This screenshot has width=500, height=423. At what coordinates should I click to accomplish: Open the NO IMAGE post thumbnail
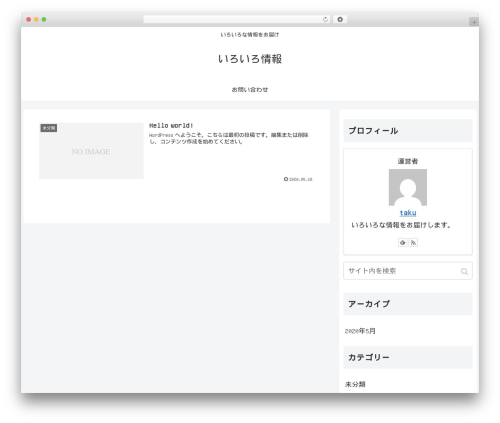point(91,151)
